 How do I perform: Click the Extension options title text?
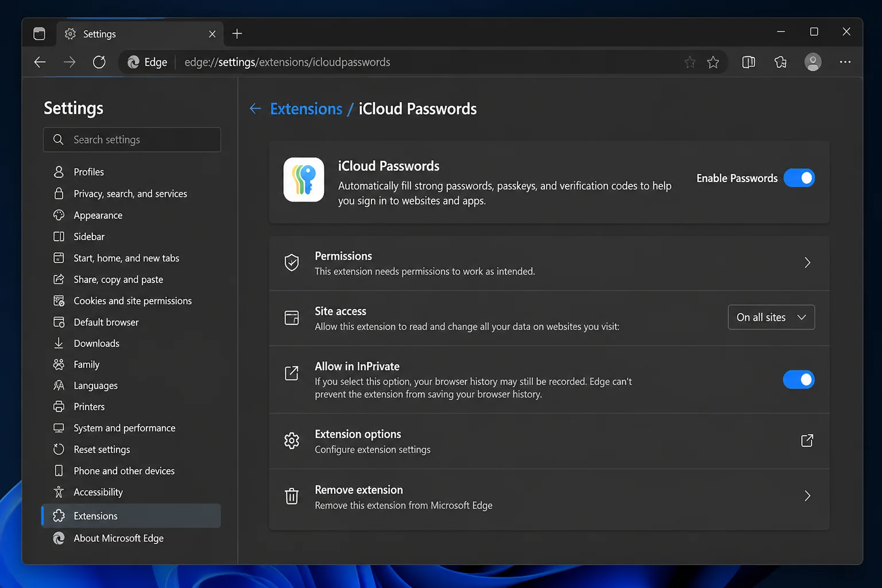click(358, 434)
